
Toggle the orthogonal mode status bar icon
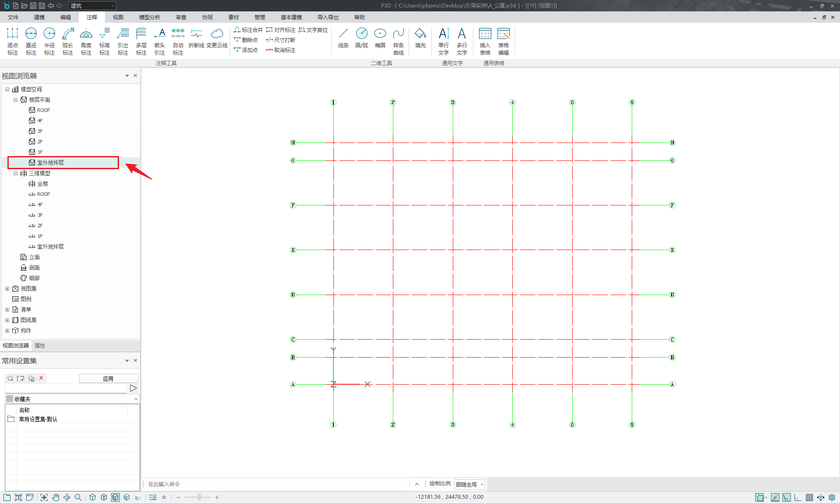(798, 497)
